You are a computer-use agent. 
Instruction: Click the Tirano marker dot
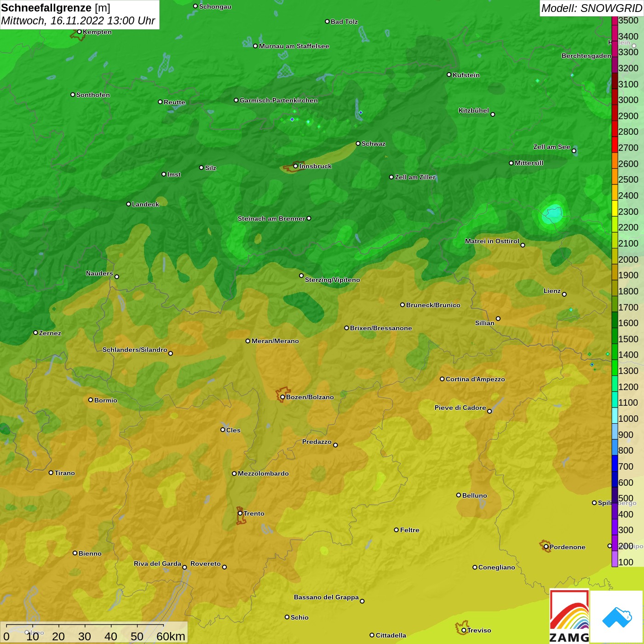click(x=51, y=472)
